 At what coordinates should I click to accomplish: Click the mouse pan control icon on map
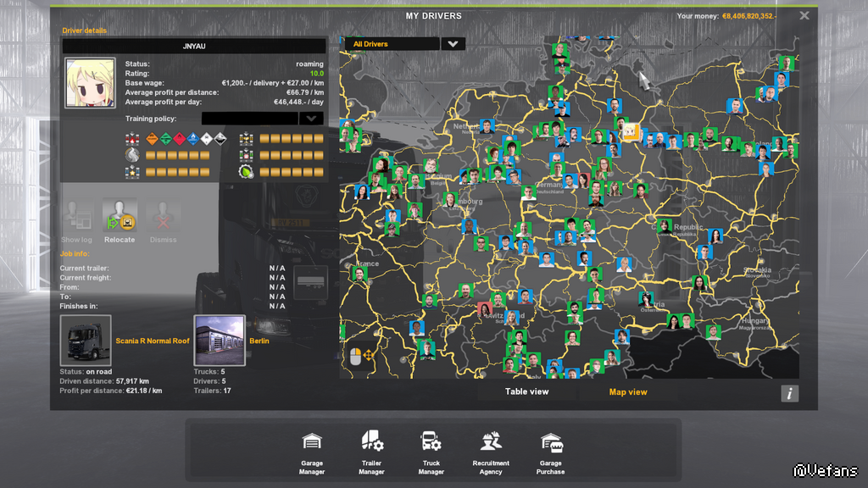tap(359, 358)
